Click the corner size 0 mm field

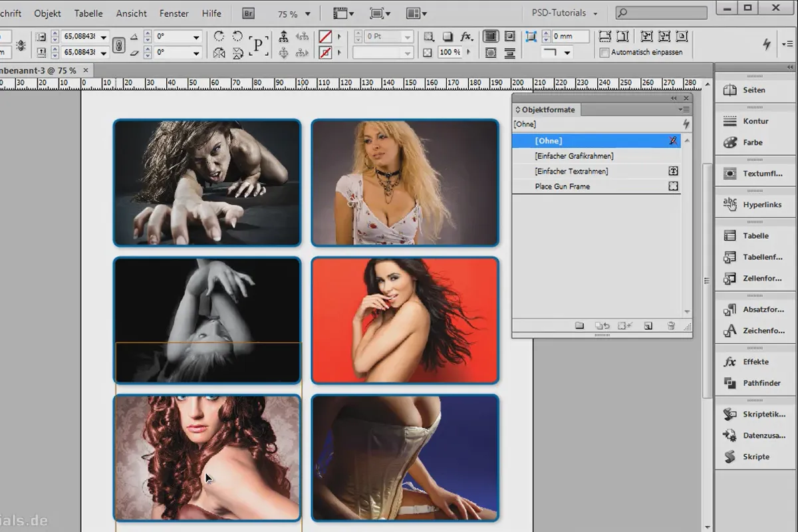[570, 37]
